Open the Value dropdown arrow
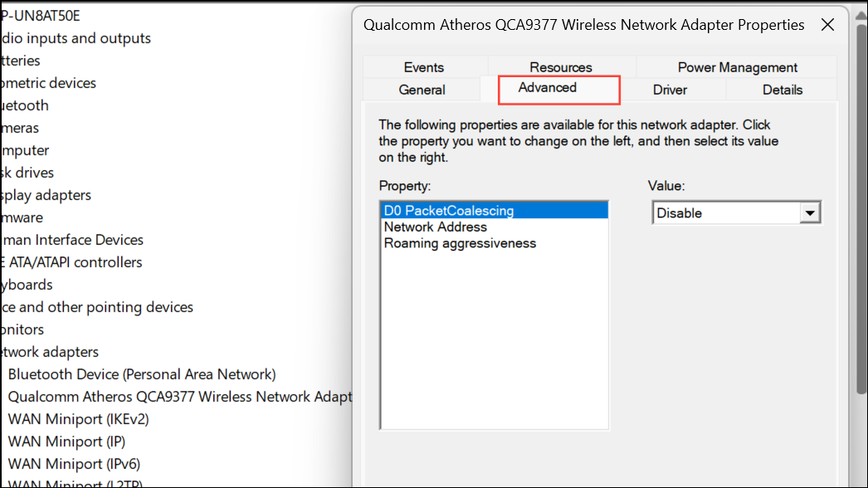This screenshot has width=868, height=488. pos(810,213)
